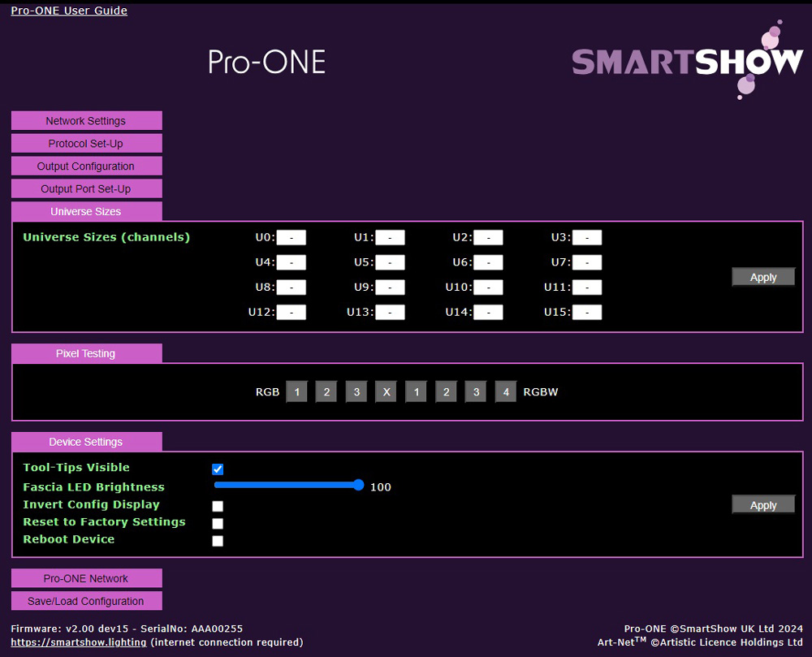The width and height of the screenshot is (812, 657).
Task: Expand the Output Configuration section
Action: 86,166
